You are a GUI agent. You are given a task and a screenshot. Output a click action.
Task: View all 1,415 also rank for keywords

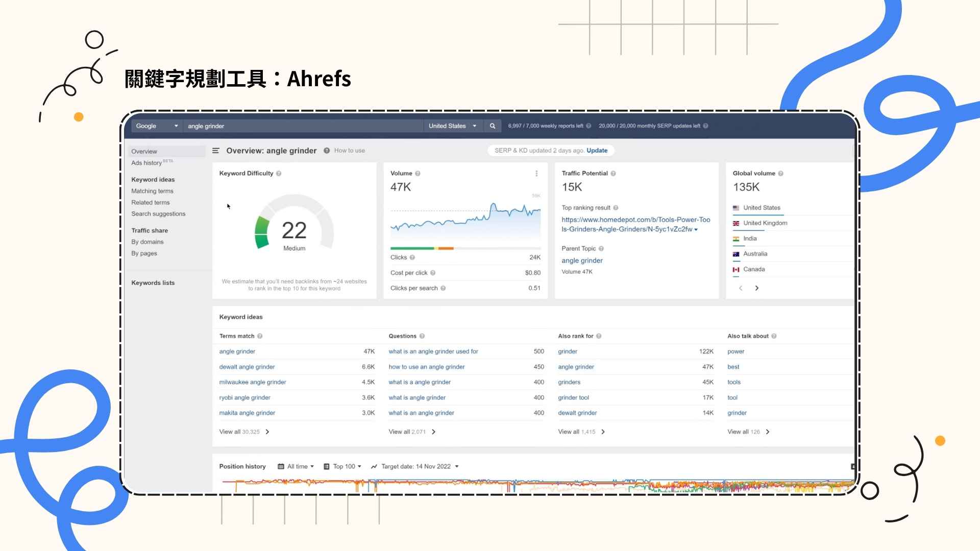581,432
